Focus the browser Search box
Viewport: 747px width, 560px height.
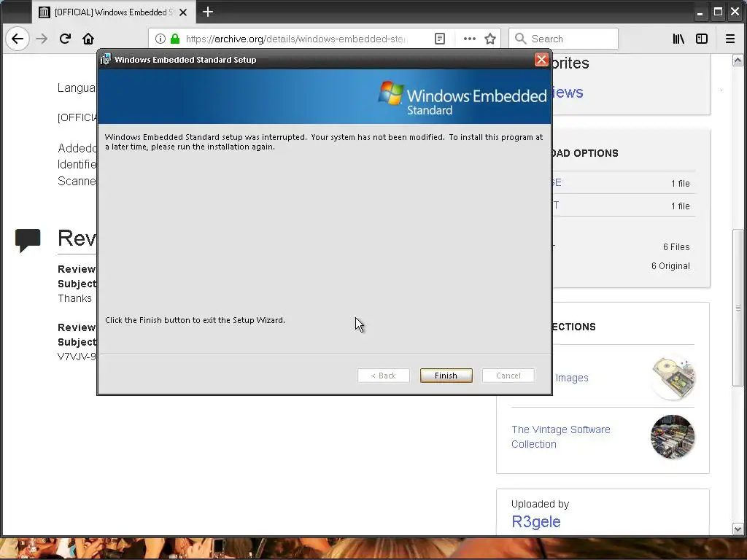tap(564, 39)
